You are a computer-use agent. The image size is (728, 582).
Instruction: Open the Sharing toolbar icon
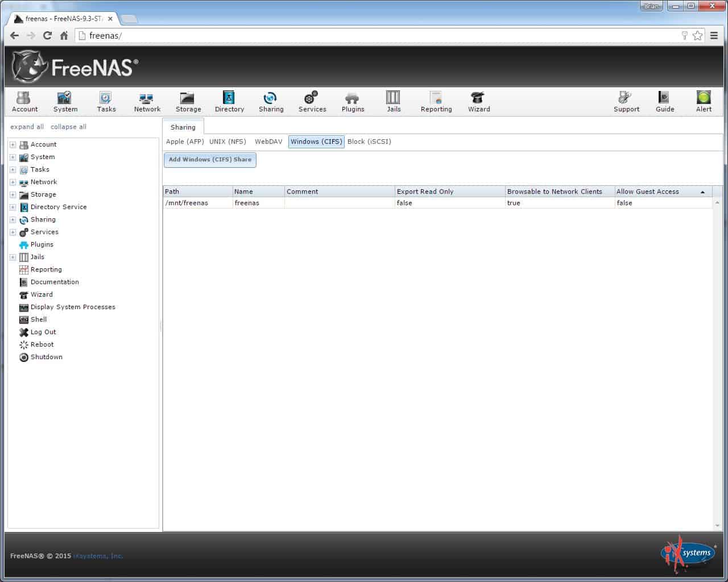coord(271,102)
